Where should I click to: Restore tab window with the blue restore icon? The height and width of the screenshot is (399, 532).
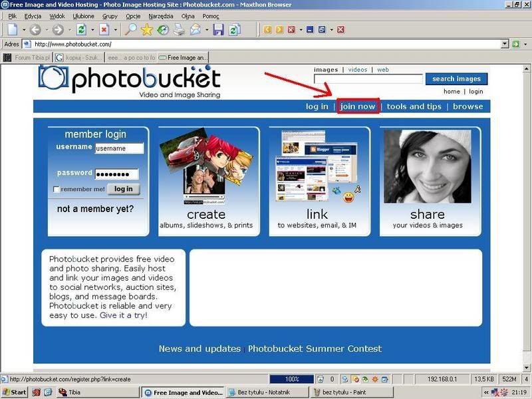[322, 29]
